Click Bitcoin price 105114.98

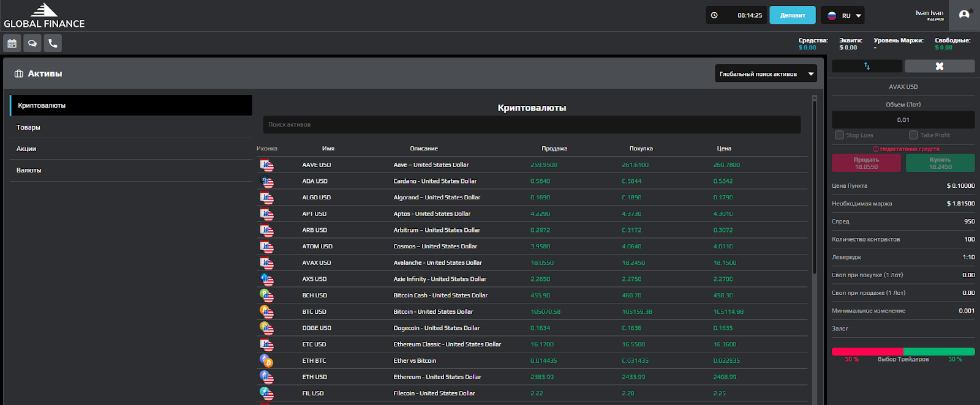pos(728,312)
